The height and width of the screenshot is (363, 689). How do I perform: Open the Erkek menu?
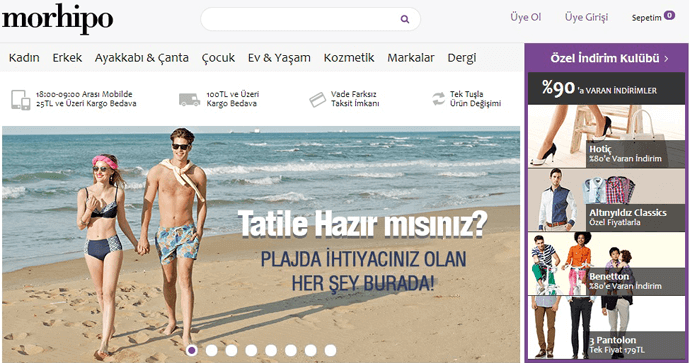67,58
